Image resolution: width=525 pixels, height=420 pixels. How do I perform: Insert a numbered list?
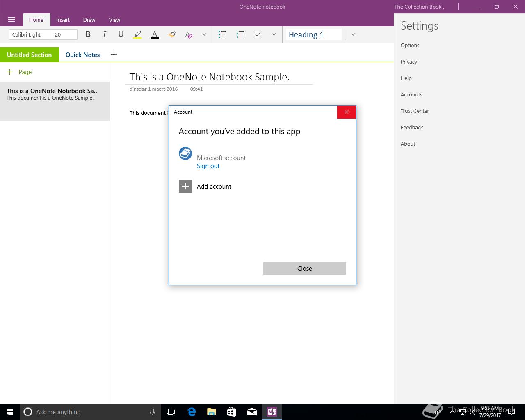[240, 34]
